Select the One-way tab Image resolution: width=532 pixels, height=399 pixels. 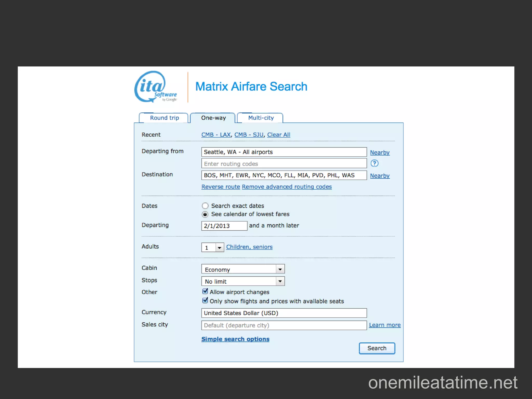[213, 118]
